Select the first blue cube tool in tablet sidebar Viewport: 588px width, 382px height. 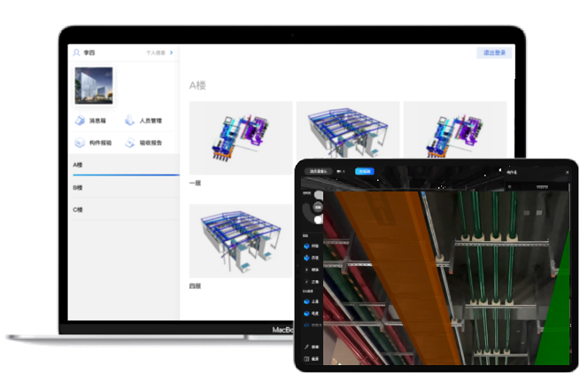[x=307, y=245]
